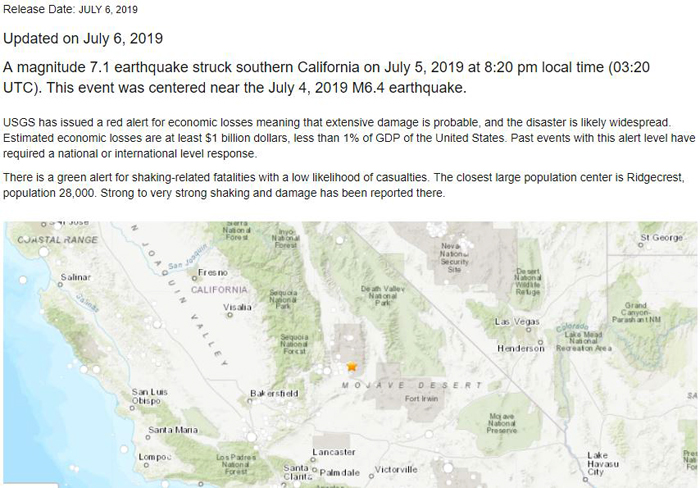Viewport: 700px width, 488px height.
Task: Click the Lake Havasu City marker
Action: pos(586,479)
